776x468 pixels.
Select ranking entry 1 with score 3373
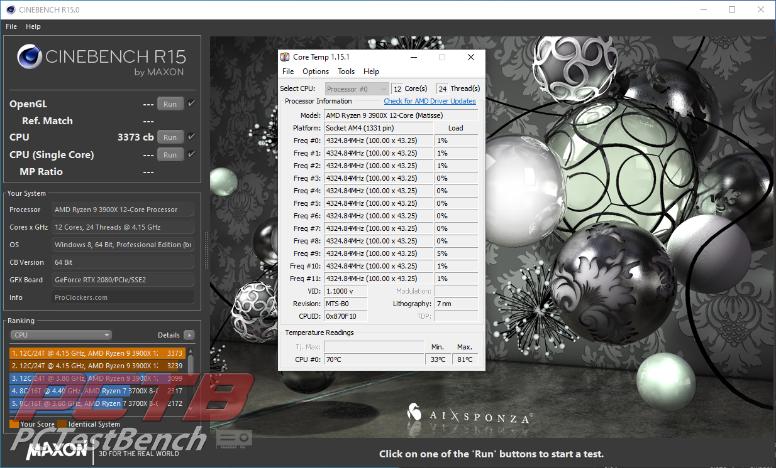[x=97, y=353]
